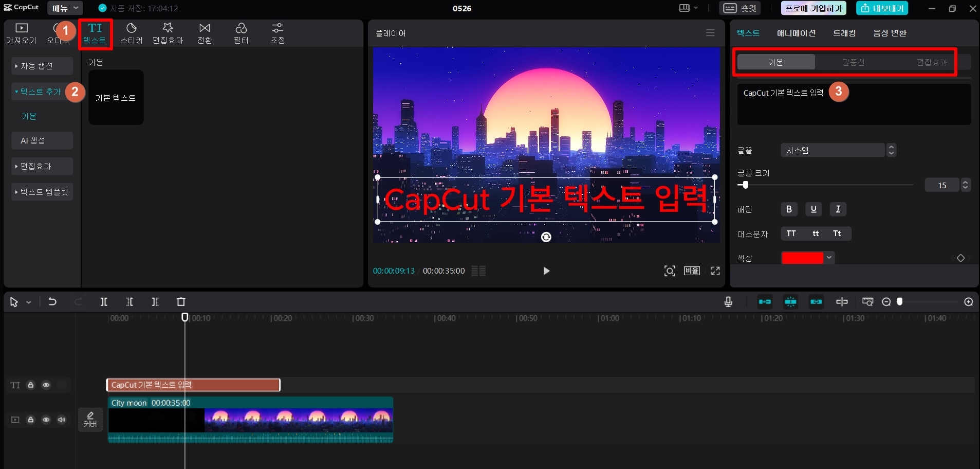Open the 조정 adjustment panel
The height and width of the screenshot is (469, 980).
[278, 33]
